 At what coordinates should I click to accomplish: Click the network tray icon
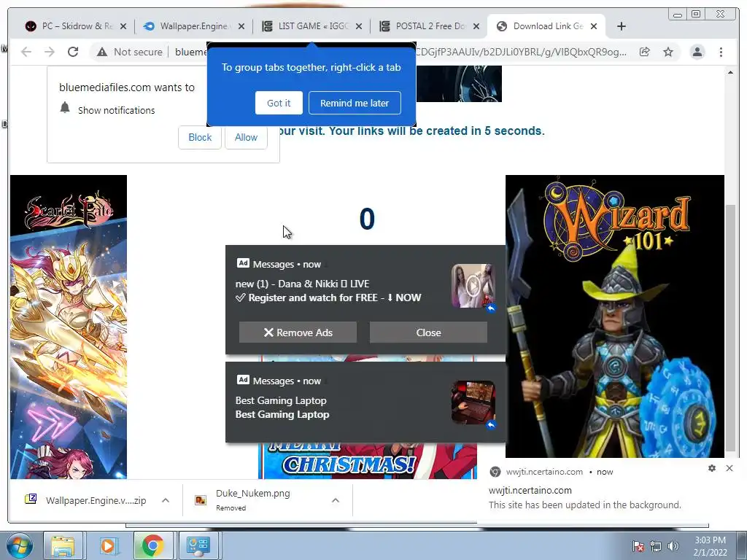(x=656, y=546)
